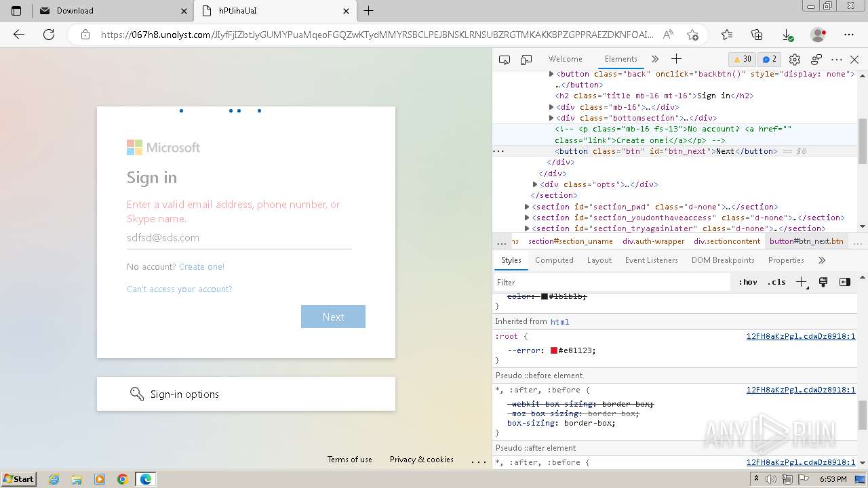Select div.auth-wrapper breadcrumb
868x488 pixels.
tap(654, 241)
